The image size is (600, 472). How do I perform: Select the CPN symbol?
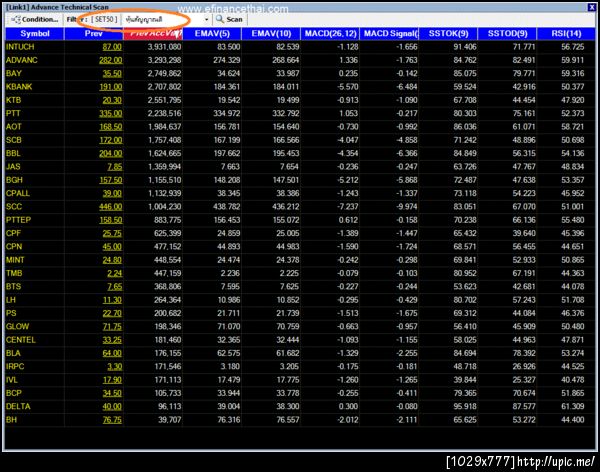click(x=14, y=247)
